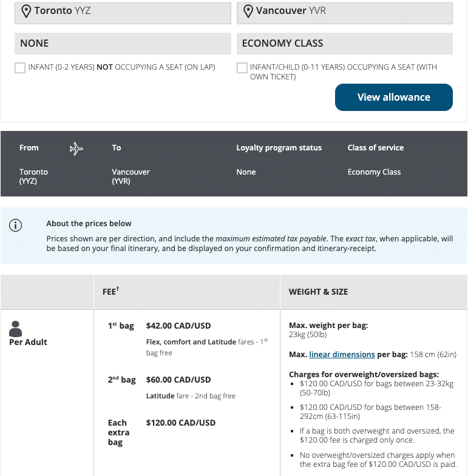This screenshot has height=476, width=468.
Task: Click the location pin icon beside Toronto
Action: (x=26, y=11)
